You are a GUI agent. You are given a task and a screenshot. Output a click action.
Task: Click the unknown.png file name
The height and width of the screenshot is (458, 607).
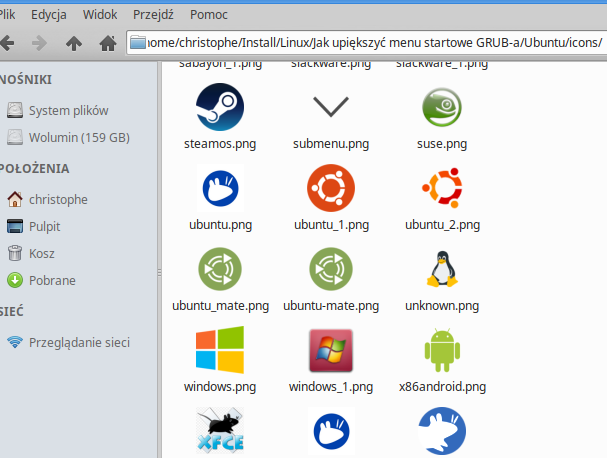pos(442,306)
